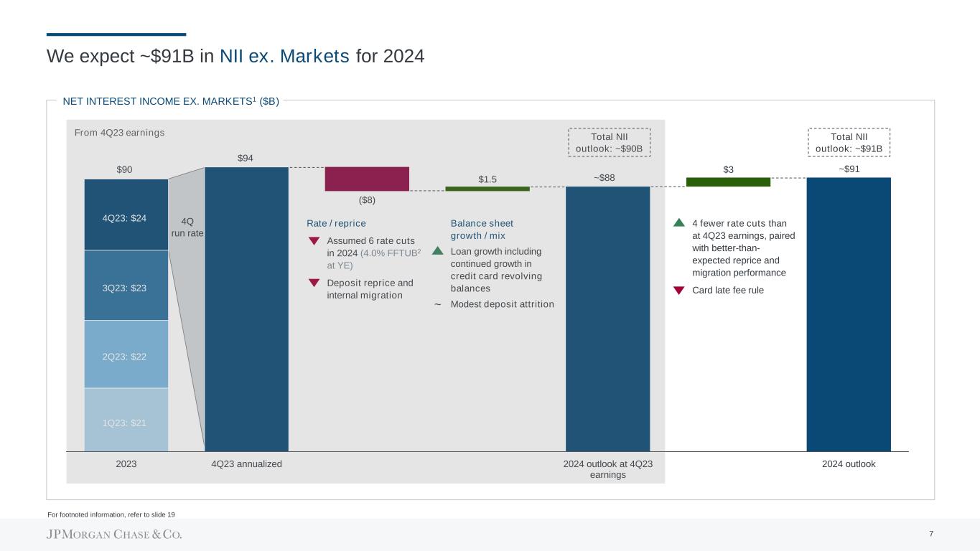Click the footnote text referring to slide 19
This screenshot has width=980, height=551.
point(111,514)
